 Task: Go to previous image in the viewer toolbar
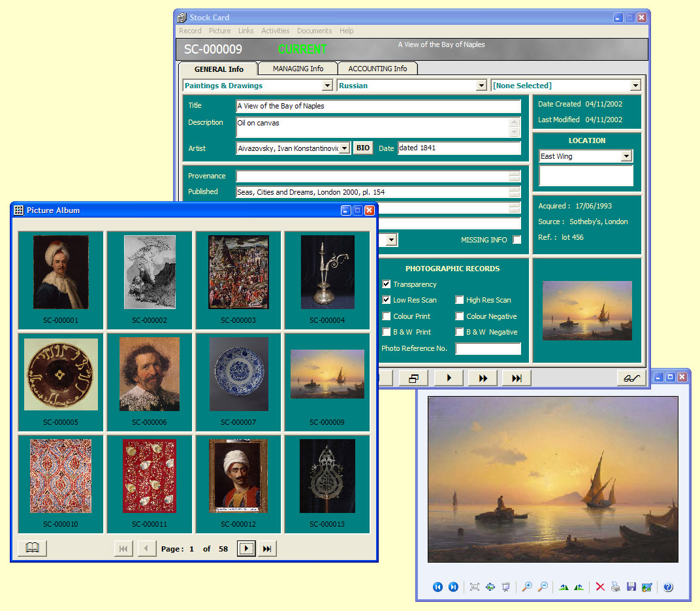[438, 587]
